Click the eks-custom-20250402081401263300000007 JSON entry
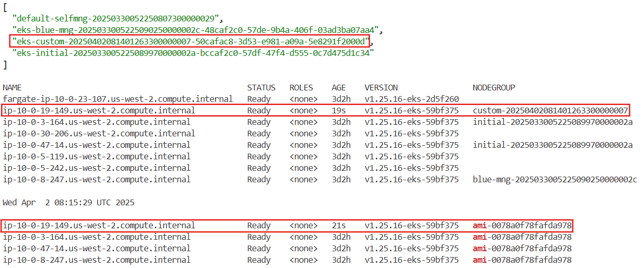Image resolution: width=644 pixels, height=268 pixels. click(191, 41)
